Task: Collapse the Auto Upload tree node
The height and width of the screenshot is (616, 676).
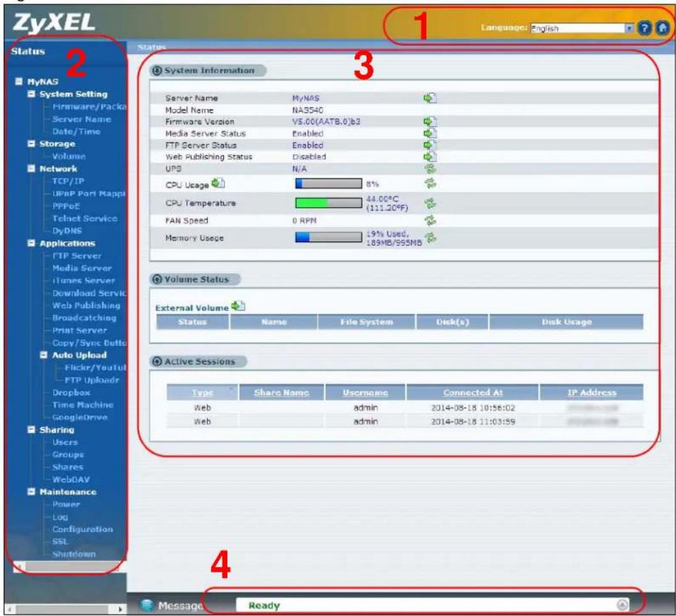Action: (x=44, y=355)
